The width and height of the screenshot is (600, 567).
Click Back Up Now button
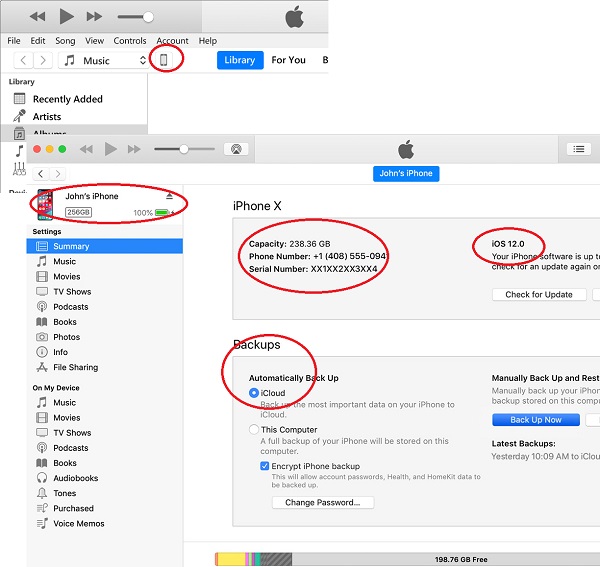pyautogui.click(x=536, y=420)
